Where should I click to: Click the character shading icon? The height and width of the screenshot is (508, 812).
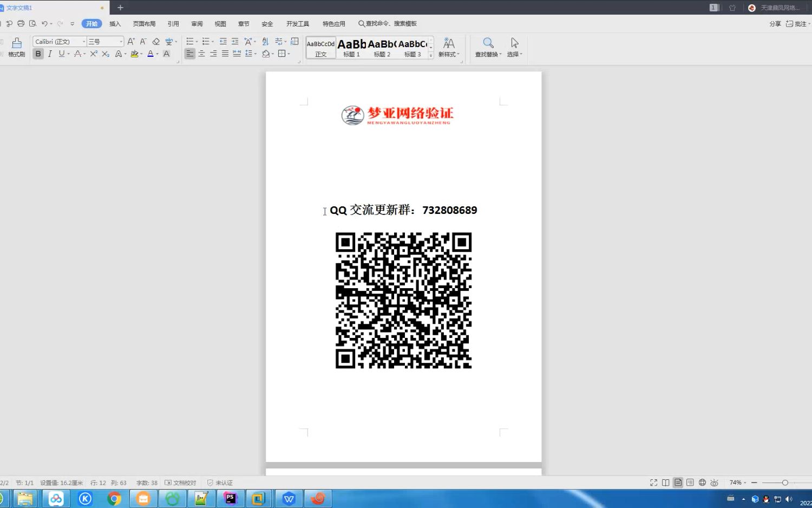click(167, 54)
